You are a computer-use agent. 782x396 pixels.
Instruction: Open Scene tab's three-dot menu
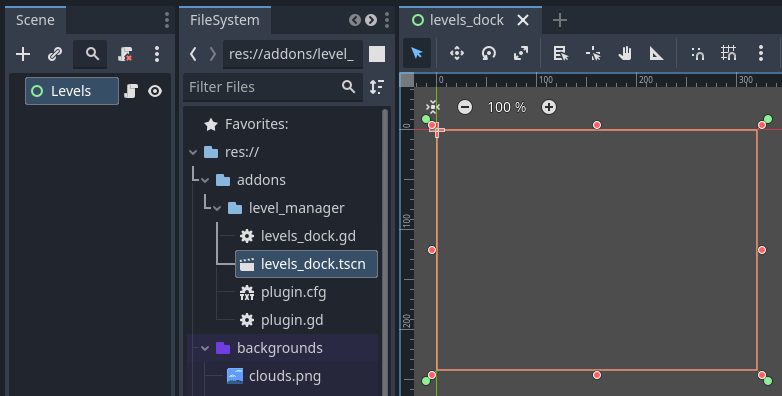167,20
